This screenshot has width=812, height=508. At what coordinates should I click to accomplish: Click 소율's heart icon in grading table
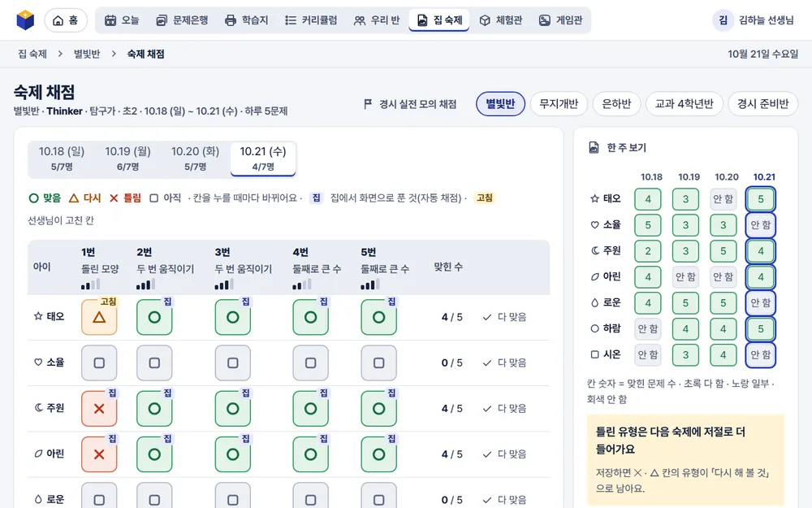pos(38,363)
